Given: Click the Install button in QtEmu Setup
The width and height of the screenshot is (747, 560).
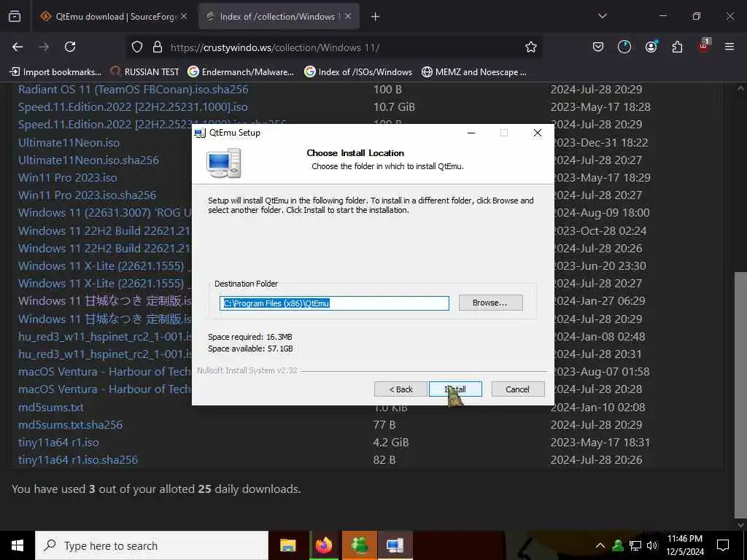Looking at the screenshot, I should [455, 389].
